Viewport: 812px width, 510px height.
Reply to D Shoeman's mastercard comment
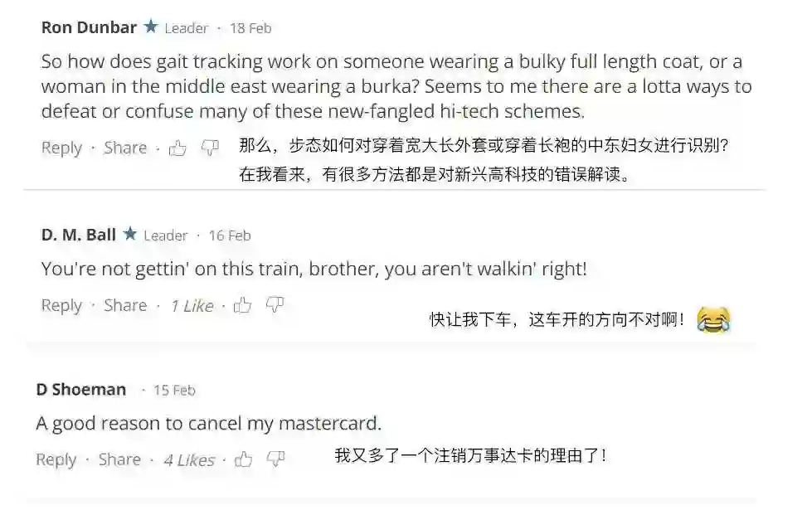[x=56, y=459]
